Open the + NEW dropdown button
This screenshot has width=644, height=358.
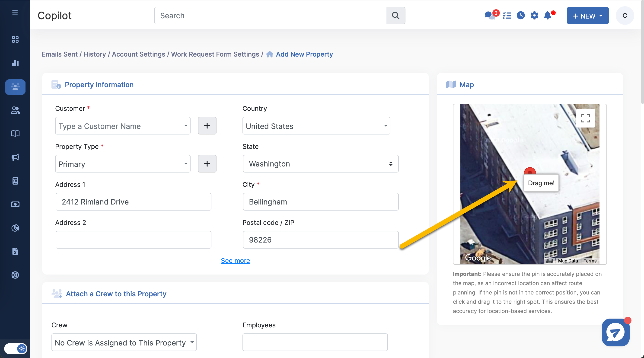point(587,16)
